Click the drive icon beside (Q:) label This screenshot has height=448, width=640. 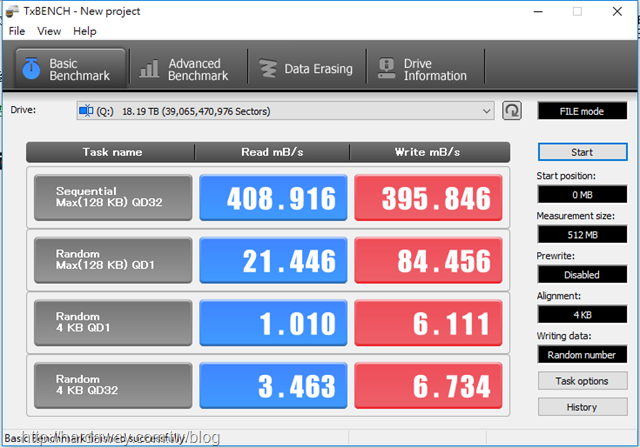click(86, 111)
